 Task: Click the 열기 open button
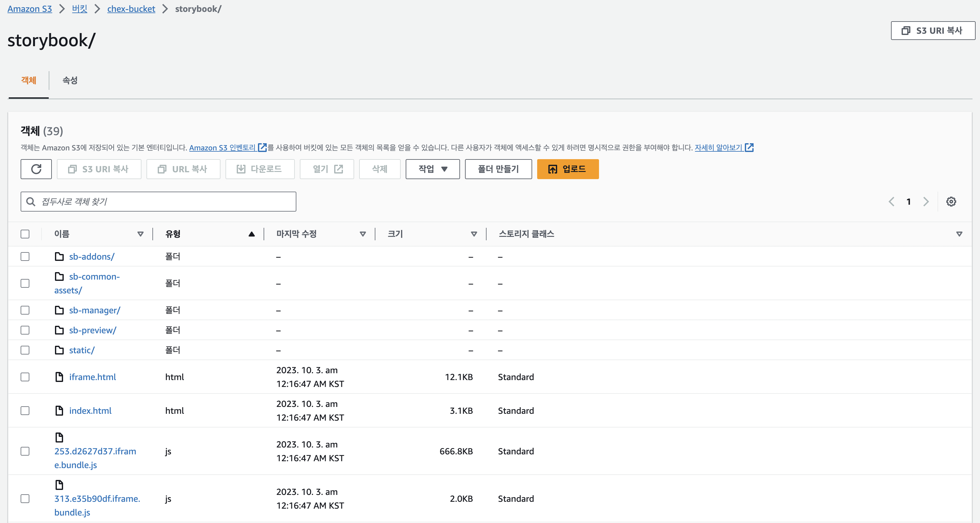click(x=327, y=169)
